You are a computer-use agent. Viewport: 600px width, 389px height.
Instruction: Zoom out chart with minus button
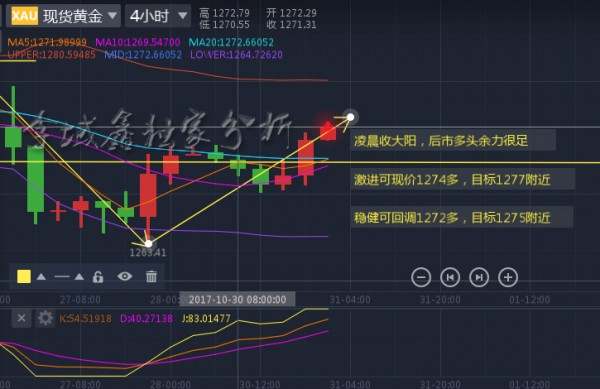[421, 277]
